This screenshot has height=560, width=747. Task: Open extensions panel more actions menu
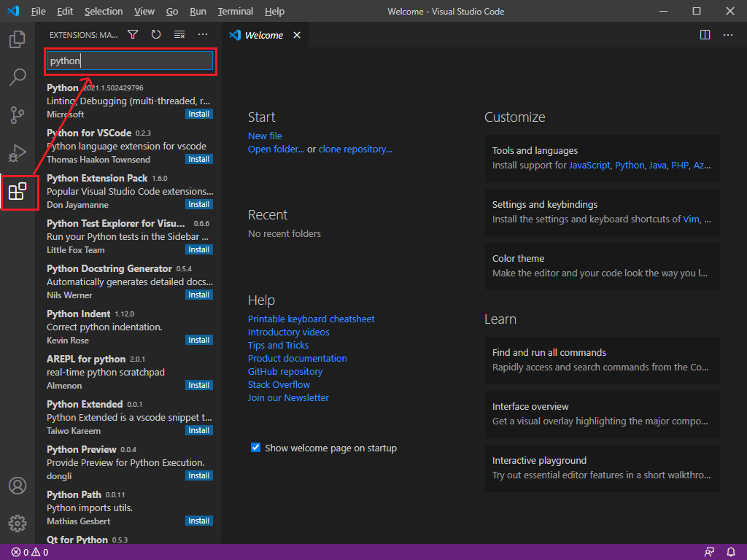click(x=203, y=35)
